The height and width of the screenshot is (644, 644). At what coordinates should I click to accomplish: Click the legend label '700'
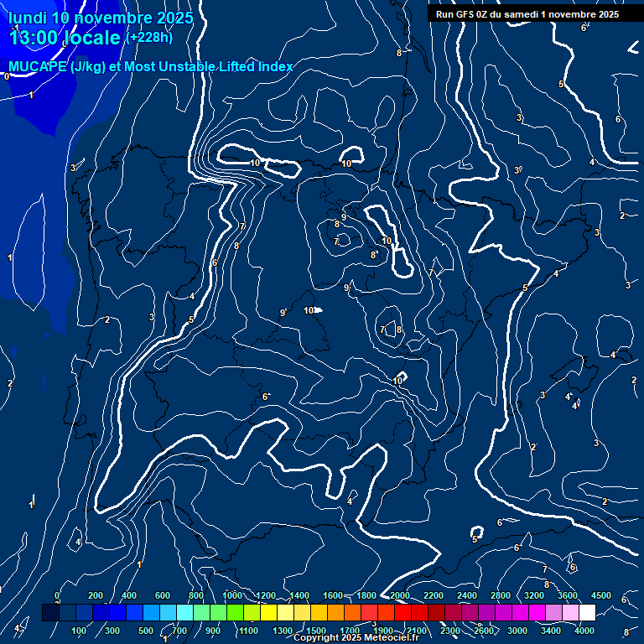pos(179,631)
